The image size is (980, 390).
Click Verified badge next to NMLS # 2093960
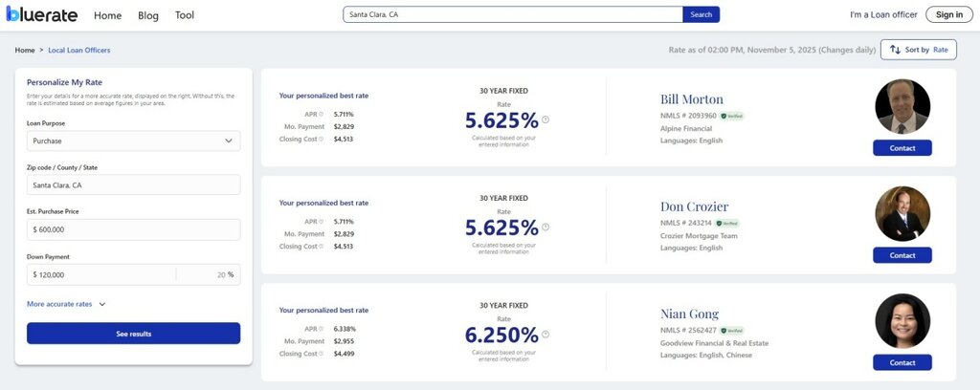[x=733, y=116]
